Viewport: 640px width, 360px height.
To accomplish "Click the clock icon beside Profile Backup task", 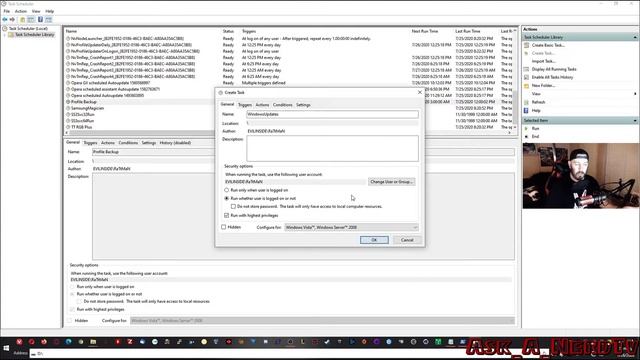I will pos(68,102).
